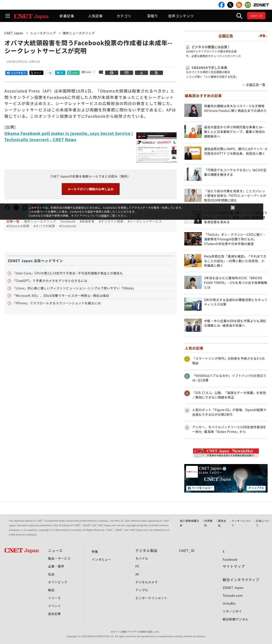This screenshot has width=272, height=644.
Task: Open 企画広告一覧 link
Action: [256, 85]
